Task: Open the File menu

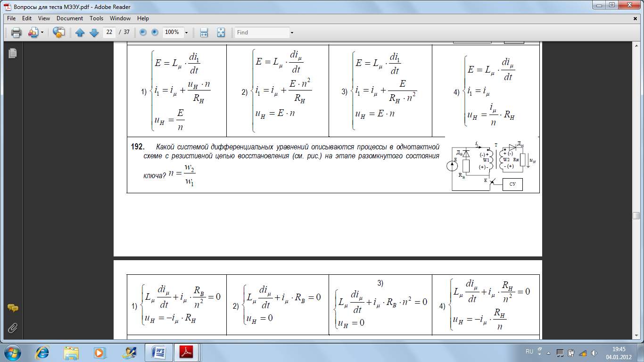Action: pyautogui.click(x=12, y=18)
